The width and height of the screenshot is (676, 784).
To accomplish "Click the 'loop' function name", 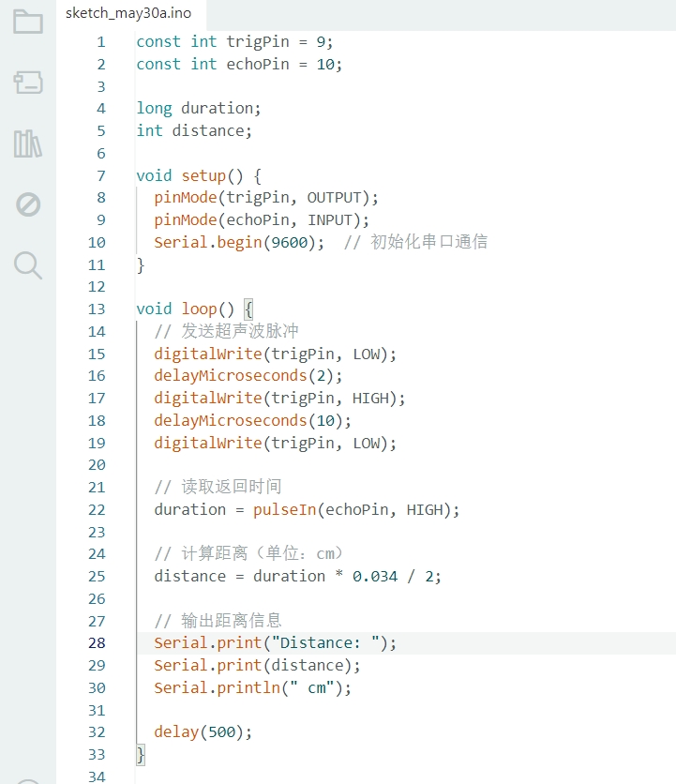I will [199, 309].
